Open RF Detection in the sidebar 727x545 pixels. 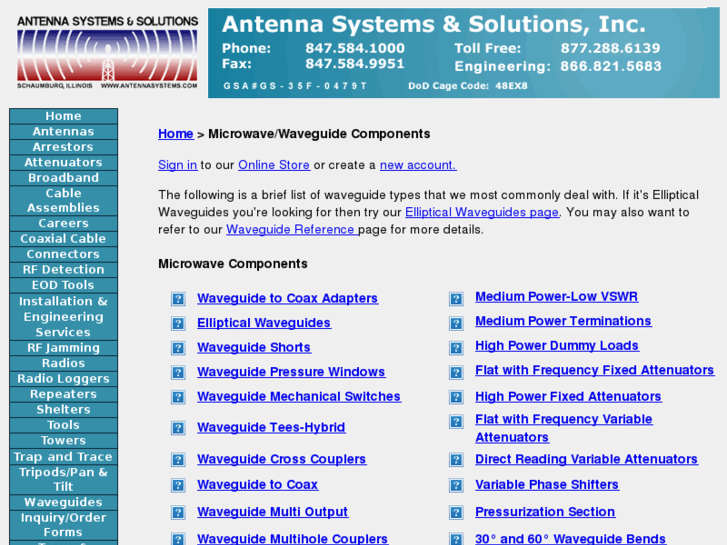[64, 269]
